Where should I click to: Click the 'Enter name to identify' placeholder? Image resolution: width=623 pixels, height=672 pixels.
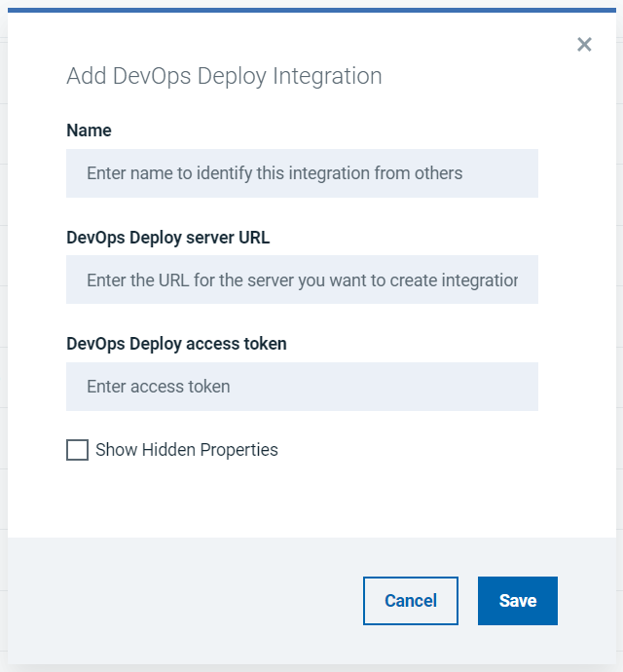click(275, 173)
